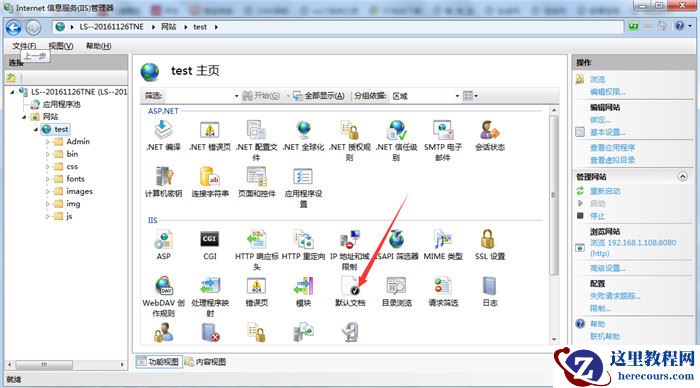Open the .NET 信任级别 icon

tap(396, 131)
